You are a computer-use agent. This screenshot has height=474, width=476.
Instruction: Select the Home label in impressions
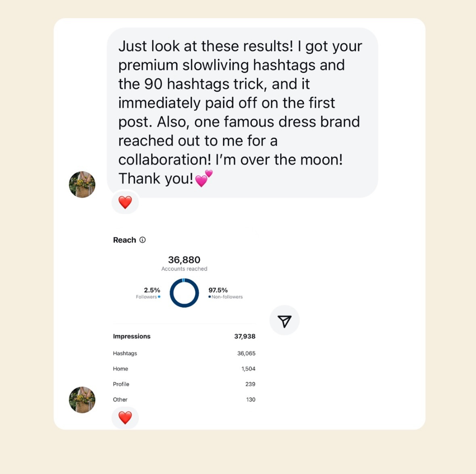point(120,369)
